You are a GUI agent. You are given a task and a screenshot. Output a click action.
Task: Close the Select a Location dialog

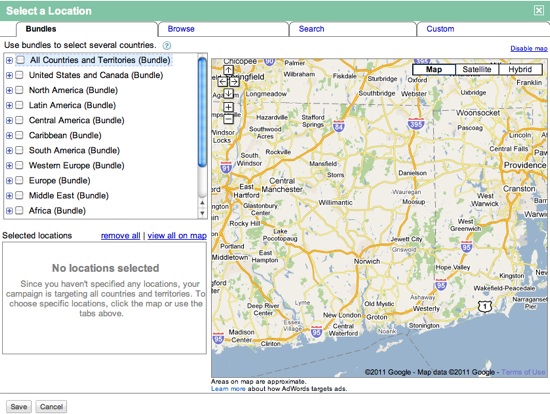pyautogui.click(x=539, y=11)
